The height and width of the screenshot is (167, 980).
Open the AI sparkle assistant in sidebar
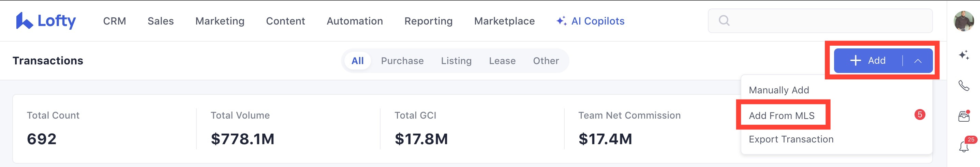pyautogui.click(x=963, y=55)
